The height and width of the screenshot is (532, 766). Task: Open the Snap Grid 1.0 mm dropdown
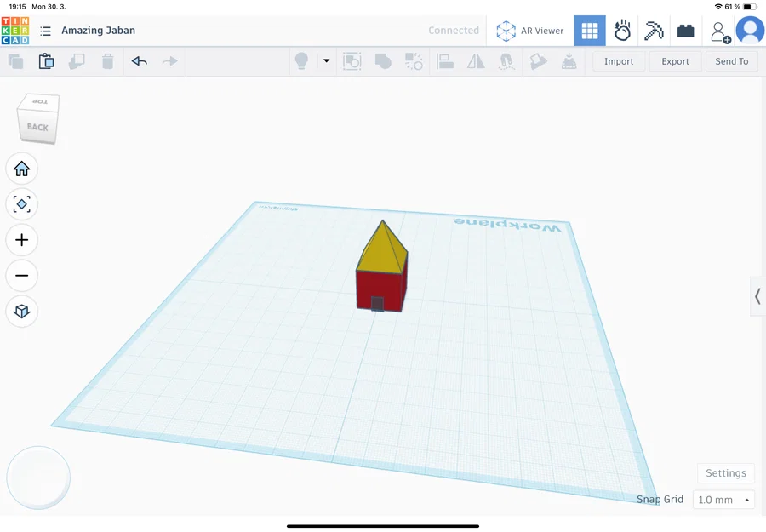[723, 500]
